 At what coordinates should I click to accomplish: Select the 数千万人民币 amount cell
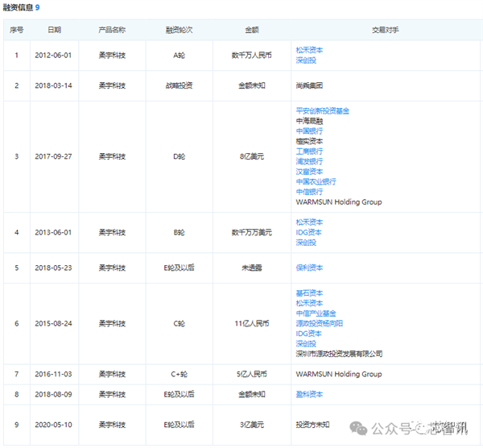click(252, 55)
